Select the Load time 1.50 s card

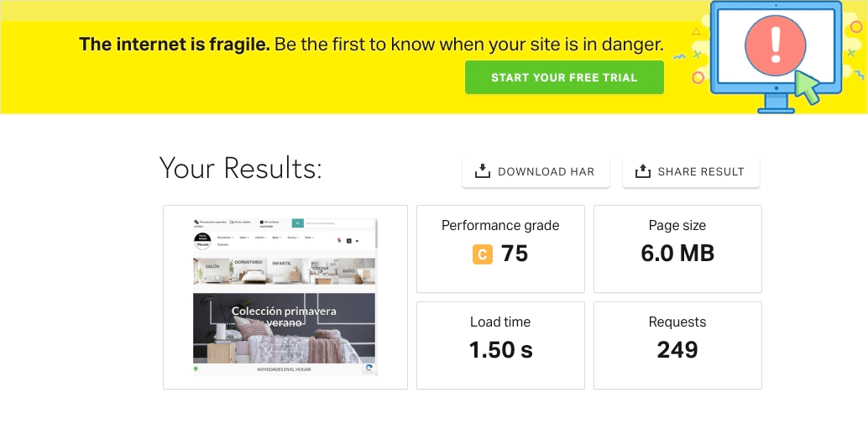[x=500, y=345]
